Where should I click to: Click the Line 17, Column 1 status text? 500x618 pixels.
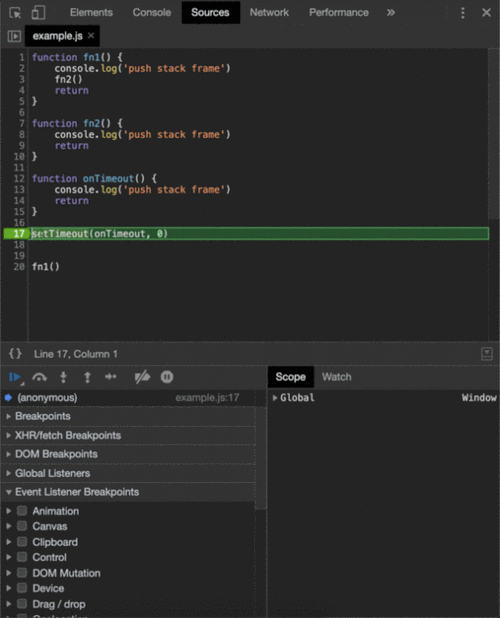point(76,354)
